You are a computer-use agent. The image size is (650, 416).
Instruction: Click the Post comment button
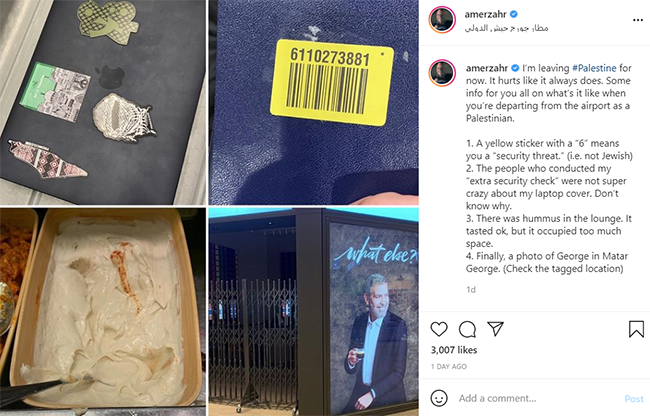tap(634, 399)
